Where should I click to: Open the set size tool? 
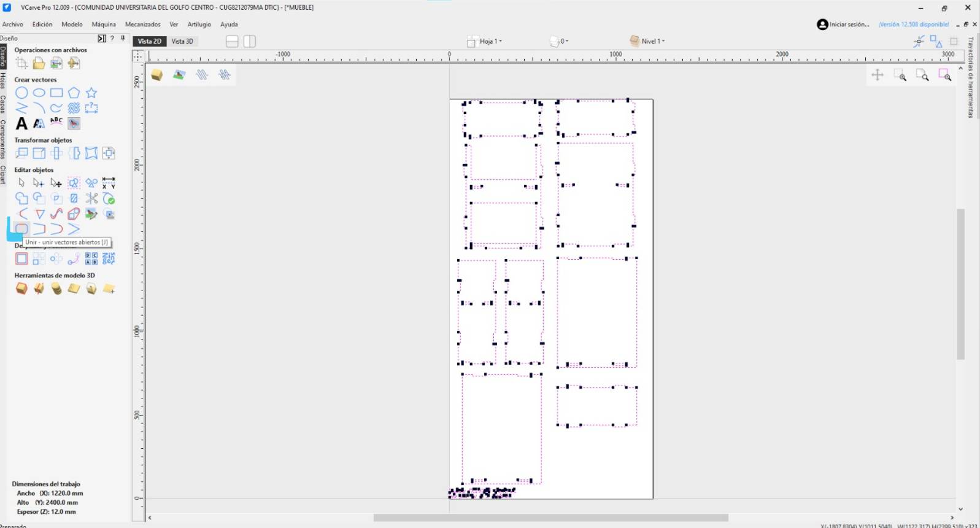tap(39, 153)
